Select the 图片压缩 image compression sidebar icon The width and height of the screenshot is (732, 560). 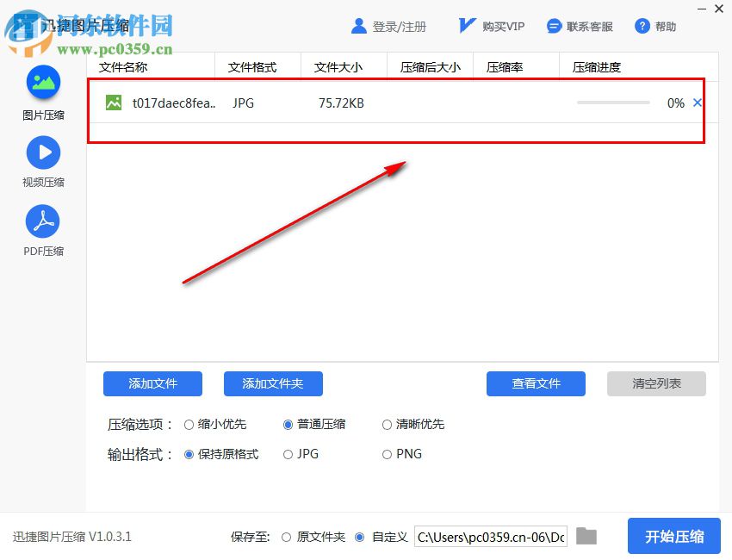pyautogui.click(x=41, y=84)
